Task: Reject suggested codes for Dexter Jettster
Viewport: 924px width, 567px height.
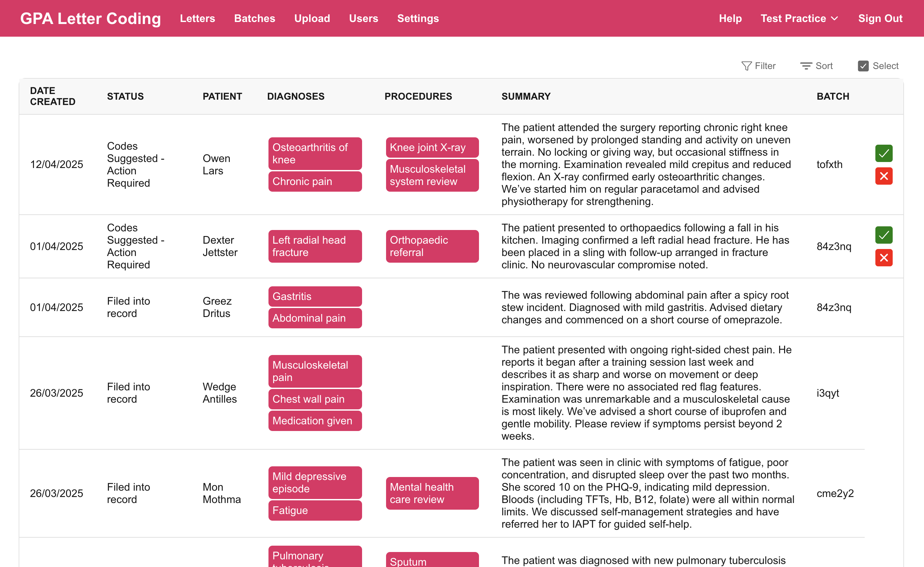Action: (x=884, y=258)
